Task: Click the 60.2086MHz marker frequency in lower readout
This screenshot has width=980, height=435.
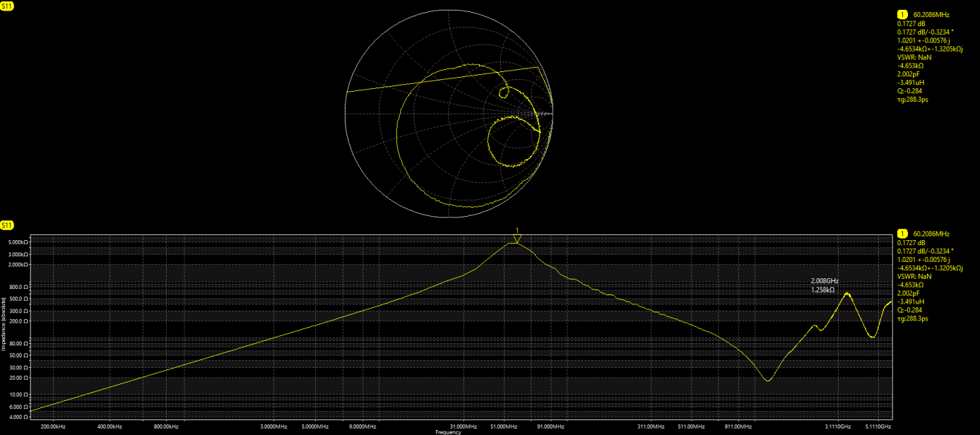Action: pyautogui.click(x=931, y=234)
